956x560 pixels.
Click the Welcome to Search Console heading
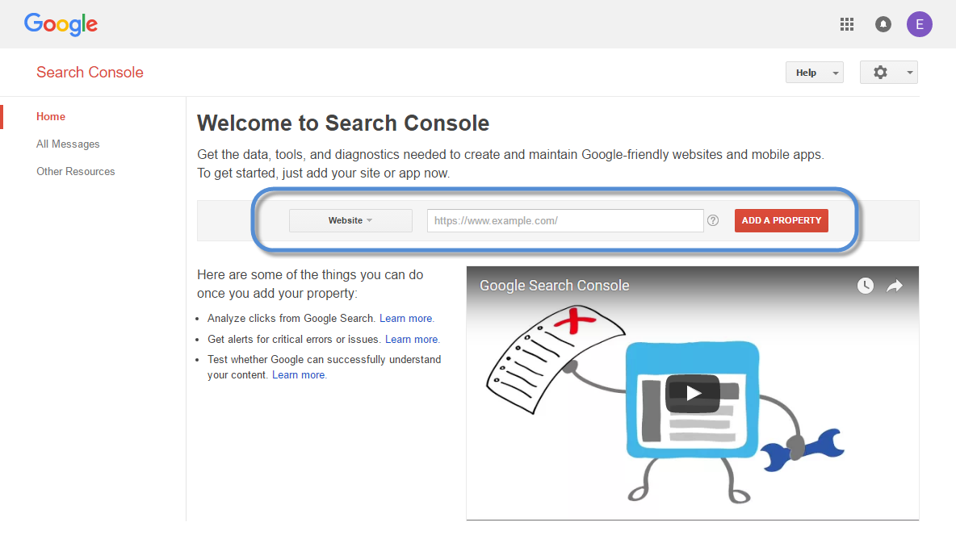click(x=342, y=123)
